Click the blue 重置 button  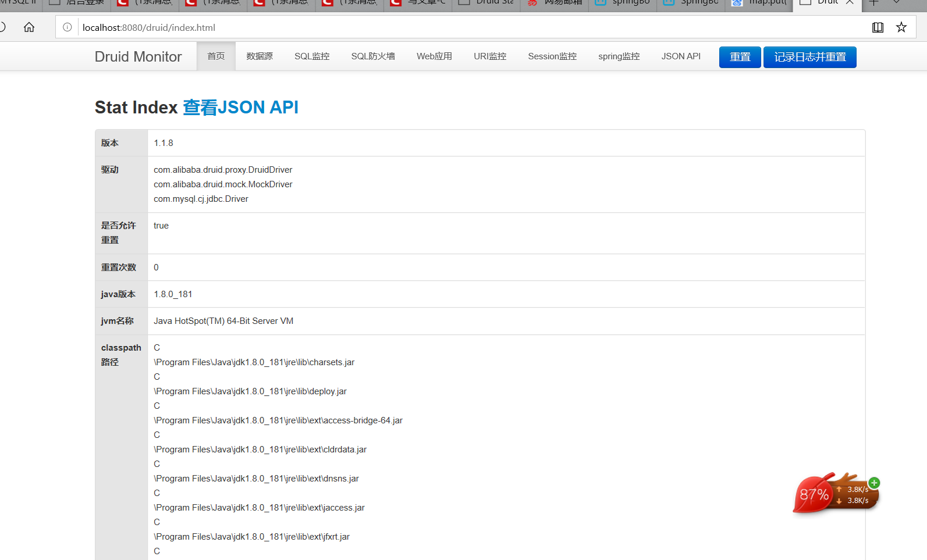[740, 57]
